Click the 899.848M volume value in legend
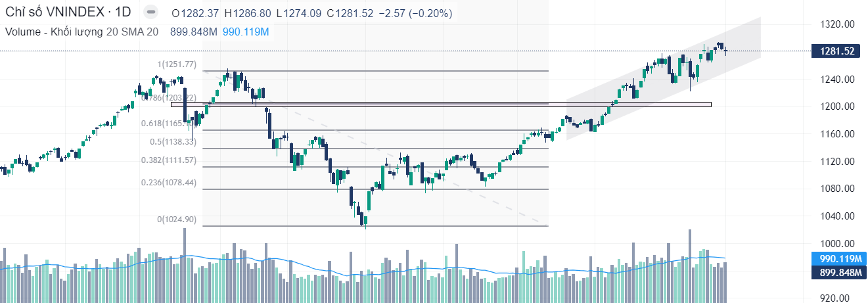 (194, 32)
